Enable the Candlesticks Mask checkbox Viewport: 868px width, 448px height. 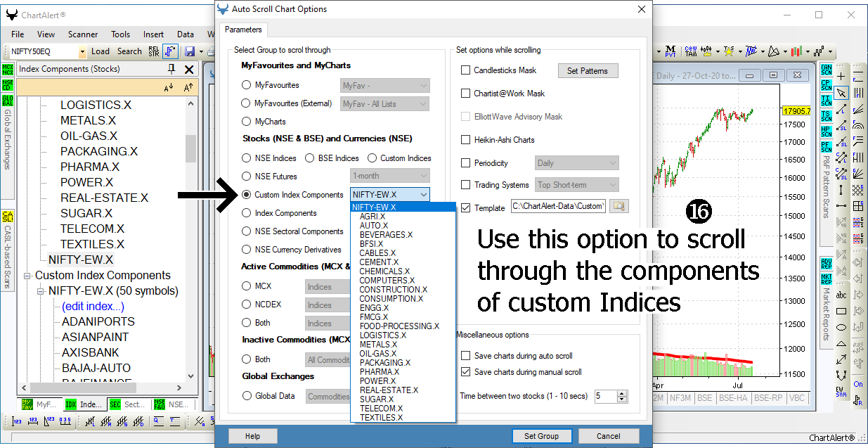click(465, 70)
